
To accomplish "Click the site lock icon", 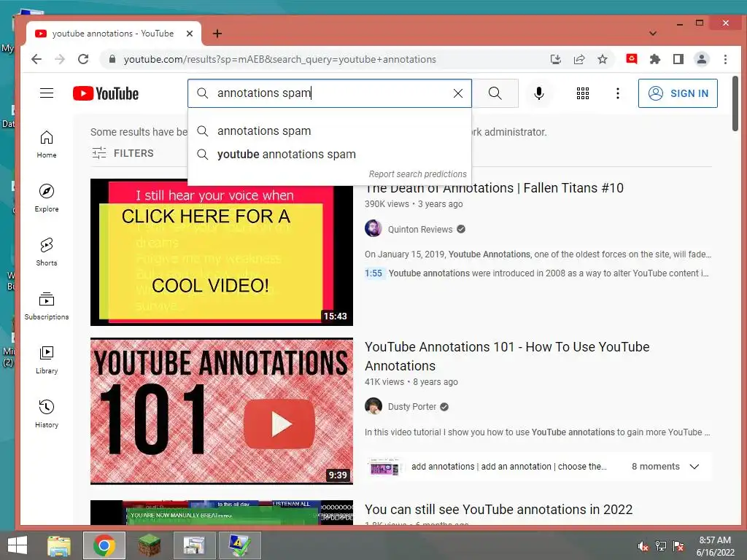I will click(112, 59).
